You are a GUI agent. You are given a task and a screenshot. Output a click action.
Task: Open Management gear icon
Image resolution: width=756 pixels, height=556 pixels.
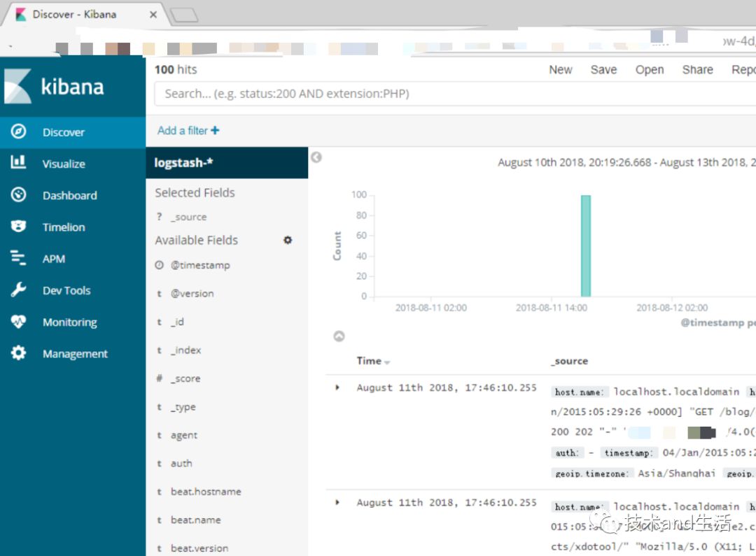(18, 353)
